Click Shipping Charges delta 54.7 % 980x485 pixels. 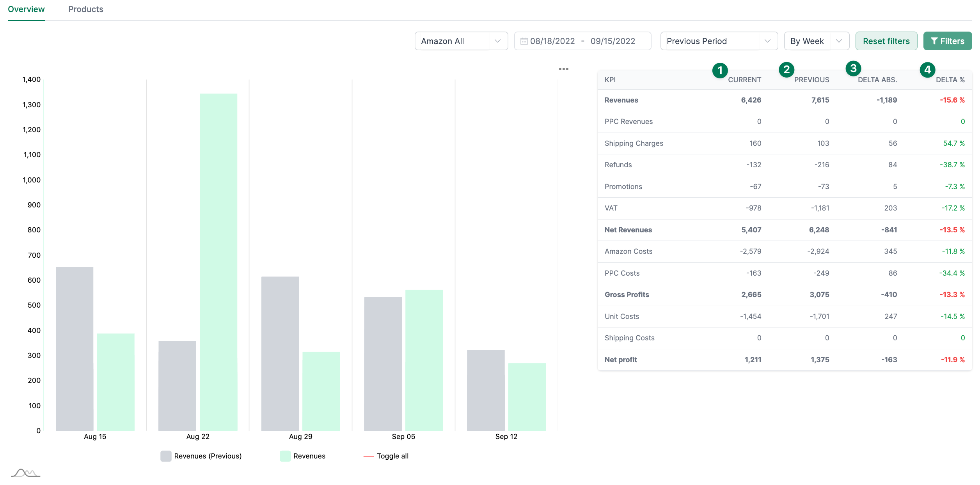click(x=954, y=143)
